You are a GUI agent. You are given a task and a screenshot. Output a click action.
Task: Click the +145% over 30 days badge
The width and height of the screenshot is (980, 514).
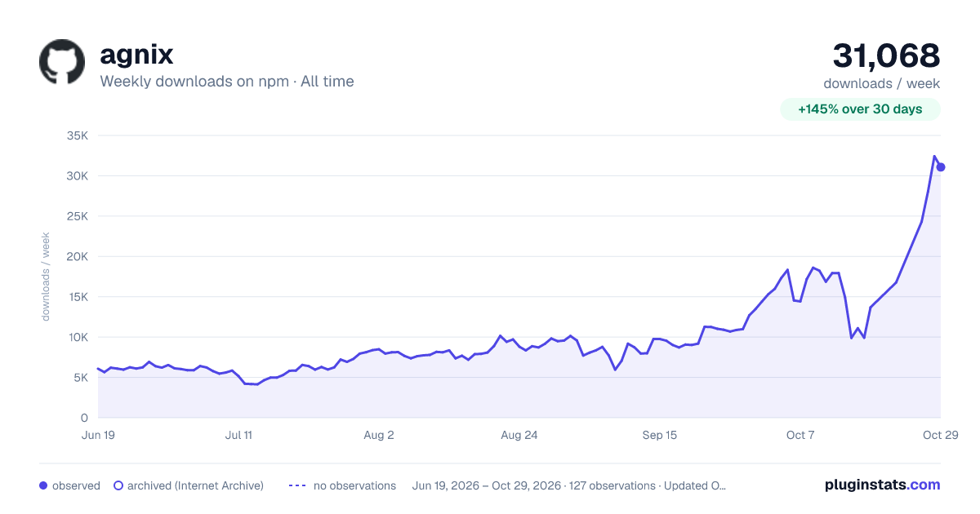pyautogui.click(x=860, y=109)
